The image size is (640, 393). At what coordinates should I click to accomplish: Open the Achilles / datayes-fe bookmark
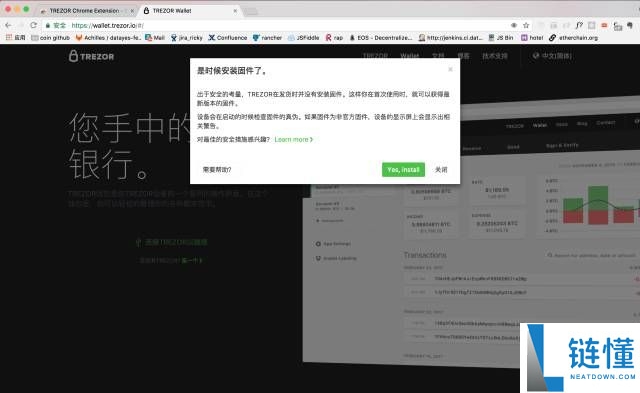[108, 38]
